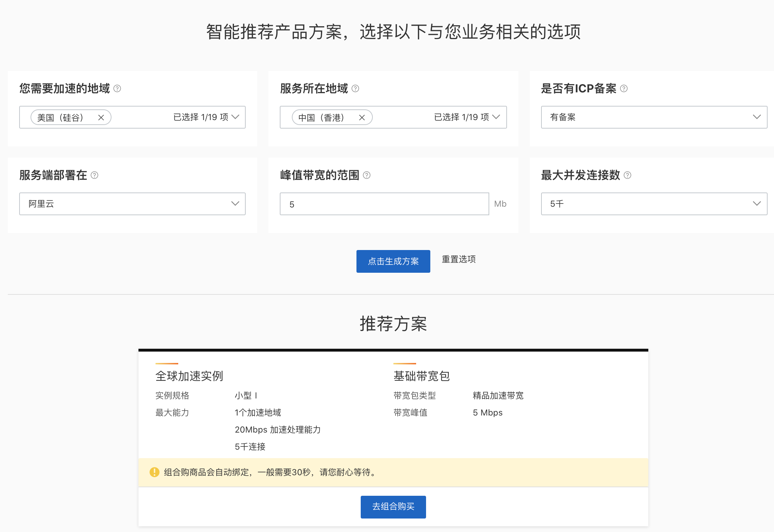Click the Mb unit label
The width and height of the screenshot is (774, 532).
coord(500,204)
